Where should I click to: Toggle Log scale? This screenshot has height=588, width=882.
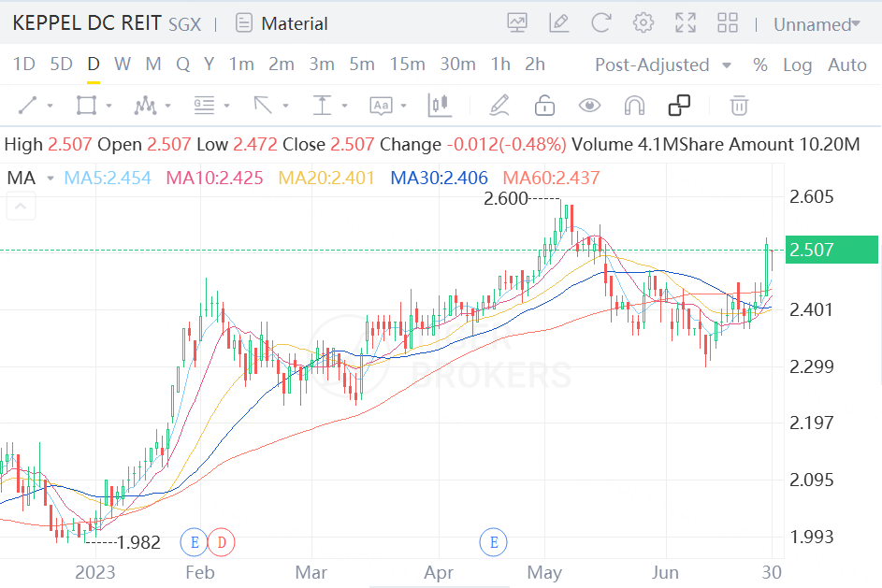[x=798, y=65]
